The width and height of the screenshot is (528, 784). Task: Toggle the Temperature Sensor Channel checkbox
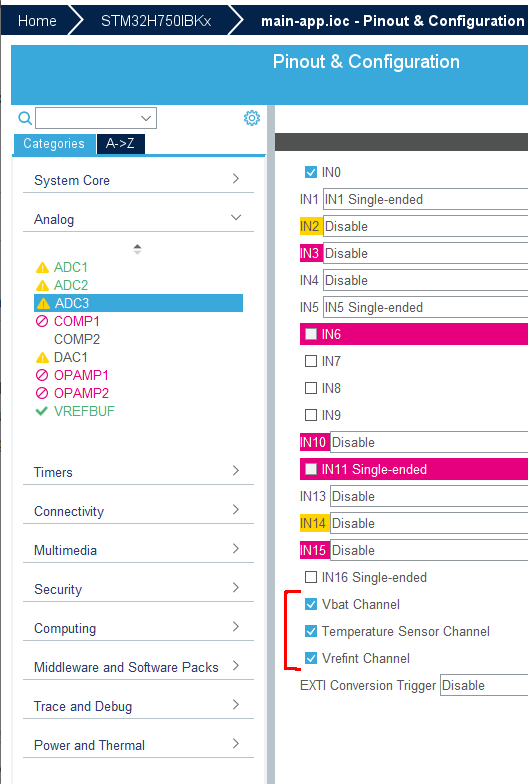311,632
